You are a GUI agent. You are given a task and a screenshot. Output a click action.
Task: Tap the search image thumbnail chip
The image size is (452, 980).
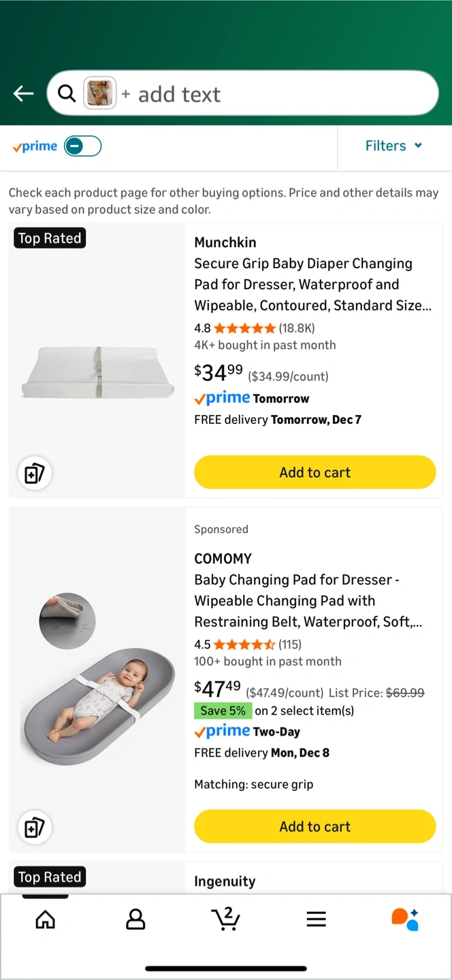pos(100,93)
